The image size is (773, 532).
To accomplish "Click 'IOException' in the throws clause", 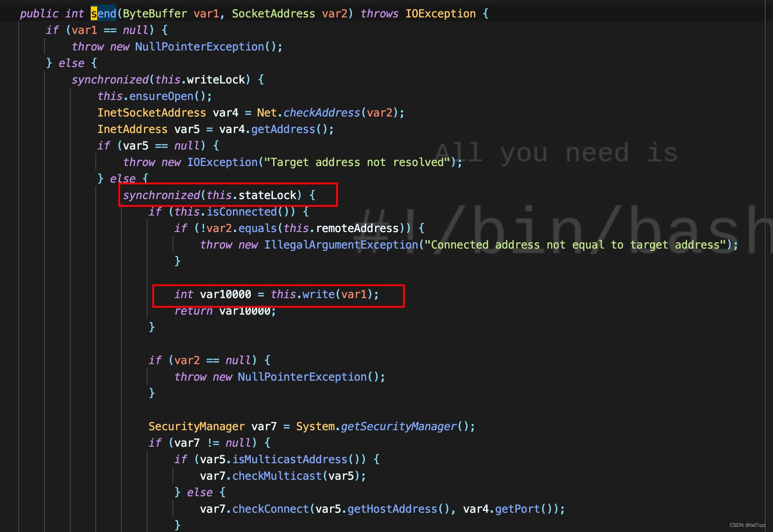I will point(440,14).
